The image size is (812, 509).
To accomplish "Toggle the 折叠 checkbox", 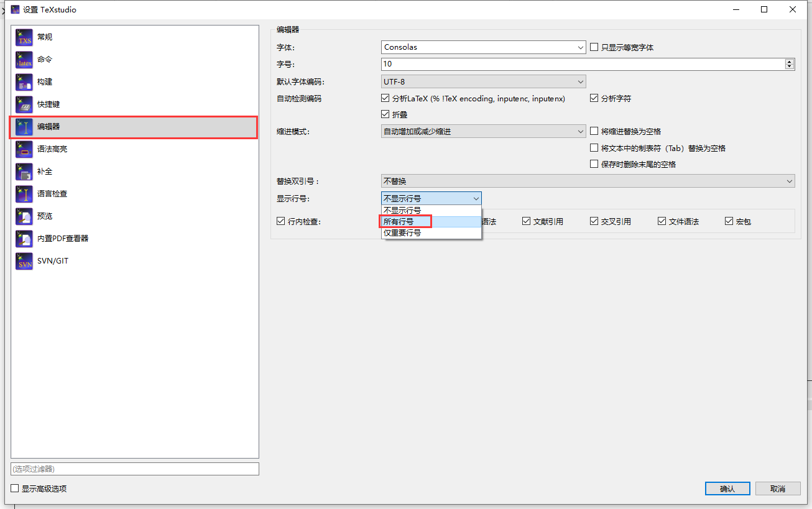I will [385, 114].
